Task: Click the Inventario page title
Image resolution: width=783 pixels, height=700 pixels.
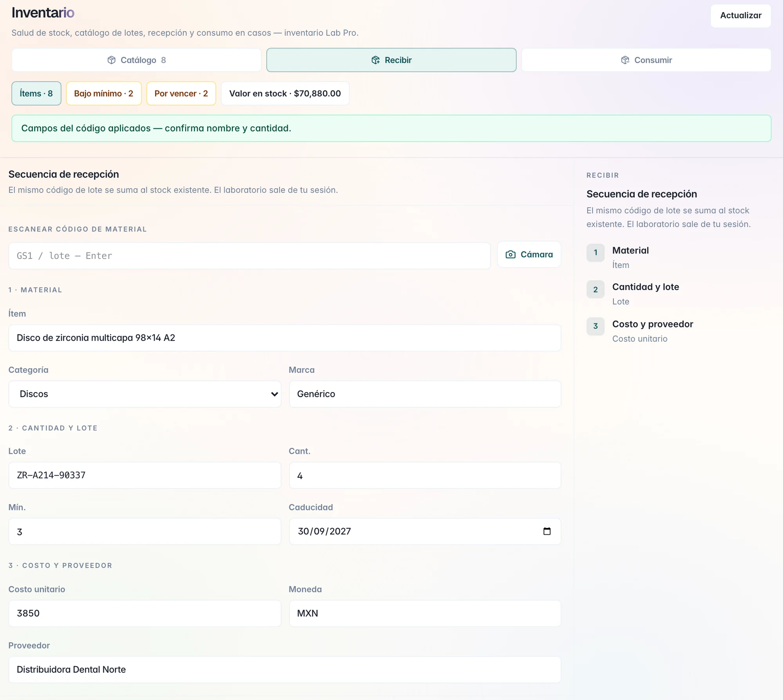Action: click(43, 13)
